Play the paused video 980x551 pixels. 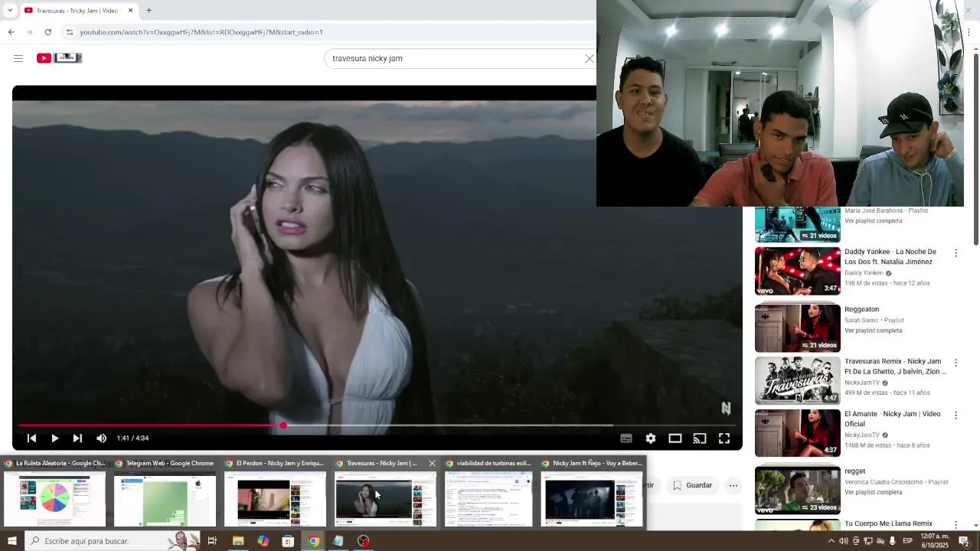tap(54, 439)
